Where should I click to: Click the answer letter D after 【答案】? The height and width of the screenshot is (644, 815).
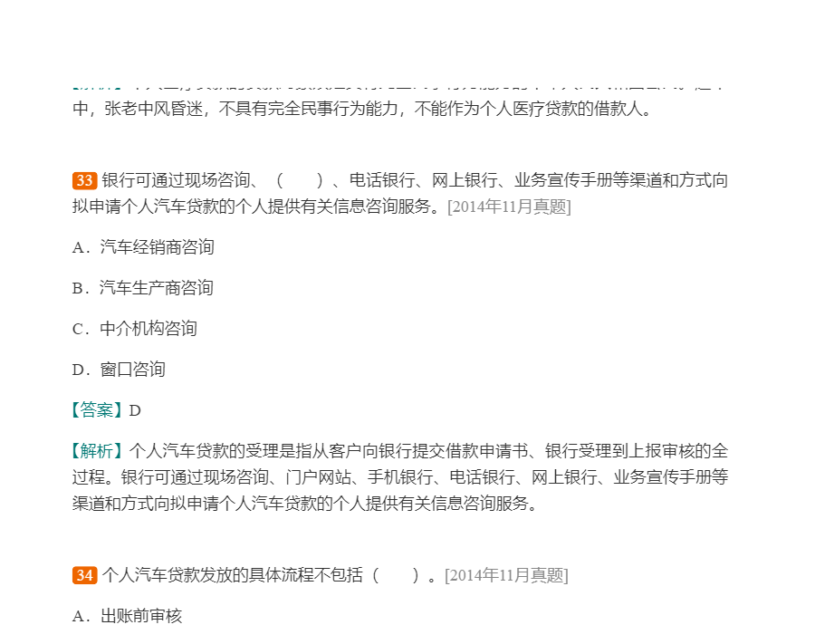[x=135, y=410]
